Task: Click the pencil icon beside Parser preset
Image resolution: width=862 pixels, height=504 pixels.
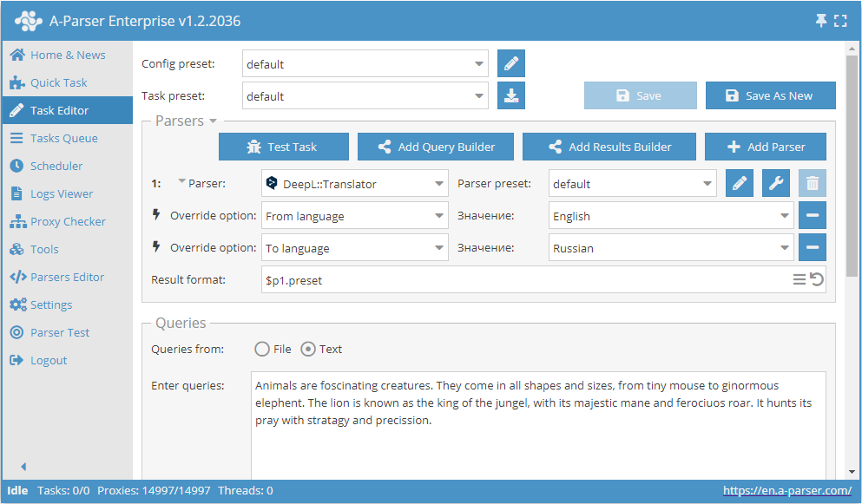Action: coord(740,184)
